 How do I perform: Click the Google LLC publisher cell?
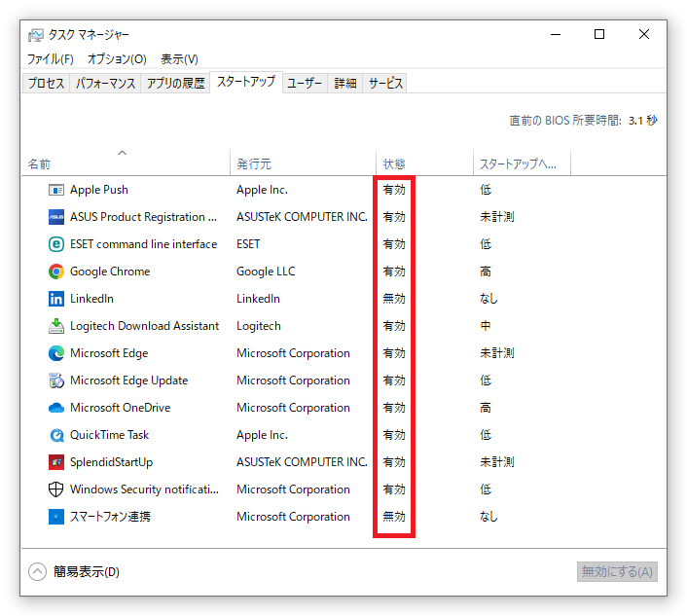click(x=266, y=272)
